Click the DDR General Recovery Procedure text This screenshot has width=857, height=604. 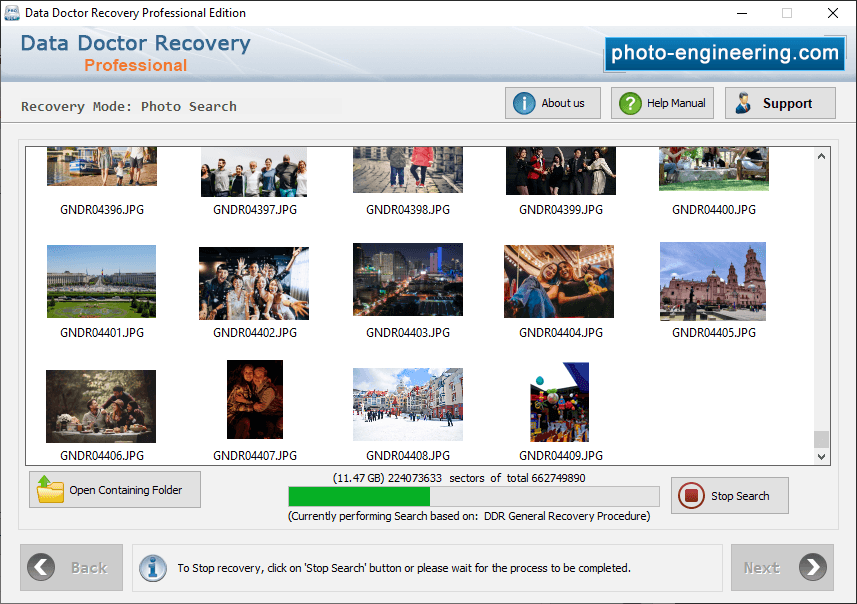point(567,516)
